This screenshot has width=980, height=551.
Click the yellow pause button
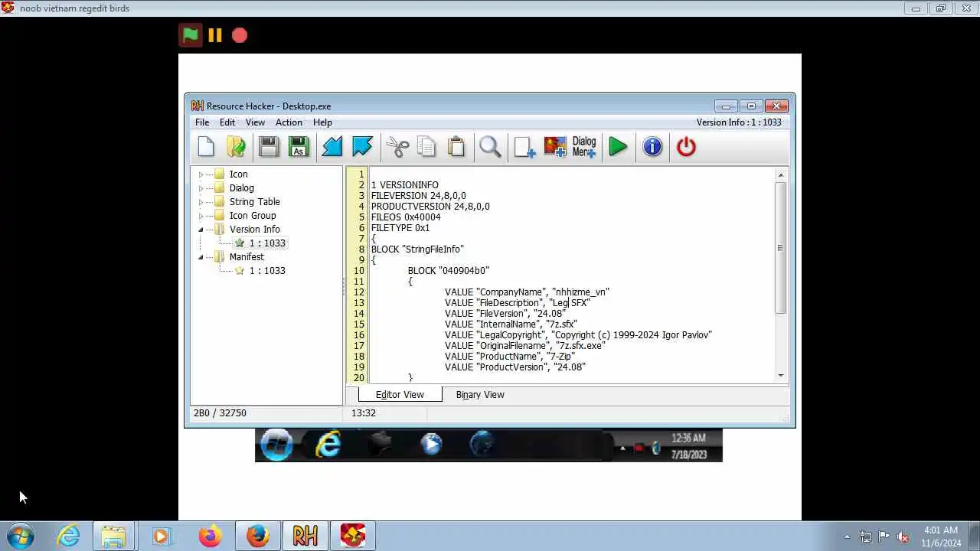pos(215,35)
